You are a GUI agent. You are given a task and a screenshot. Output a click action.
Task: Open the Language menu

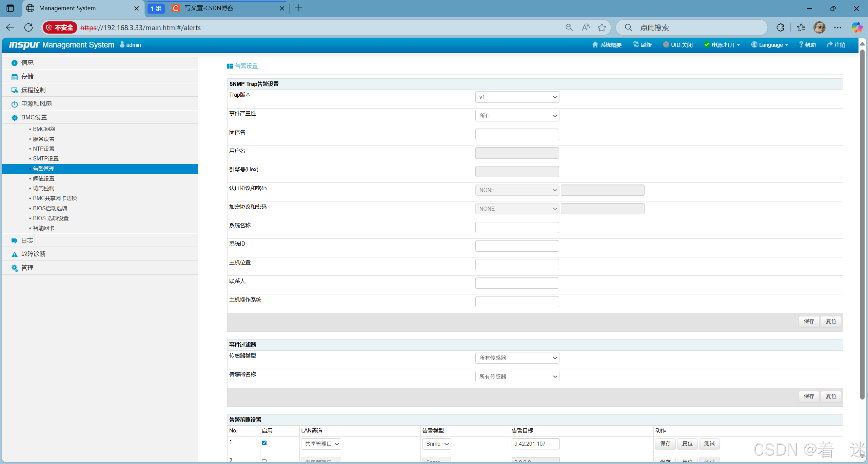pos(770,45)
